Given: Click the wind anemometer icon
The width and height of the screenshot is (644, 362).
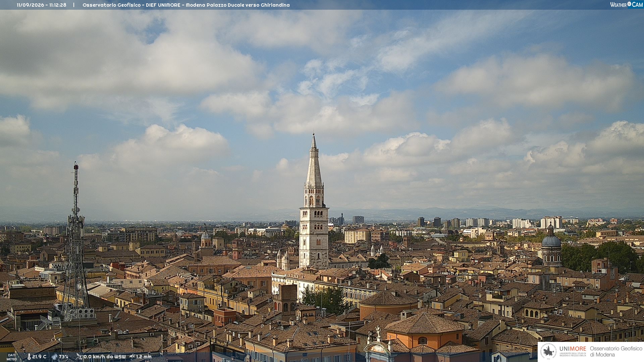Looking at the screenshot, I should coord(79,357).
